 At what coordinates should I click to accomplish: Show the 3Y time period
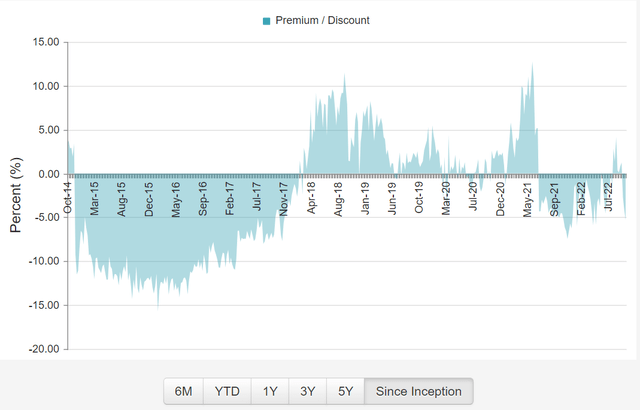click(308, 392)
